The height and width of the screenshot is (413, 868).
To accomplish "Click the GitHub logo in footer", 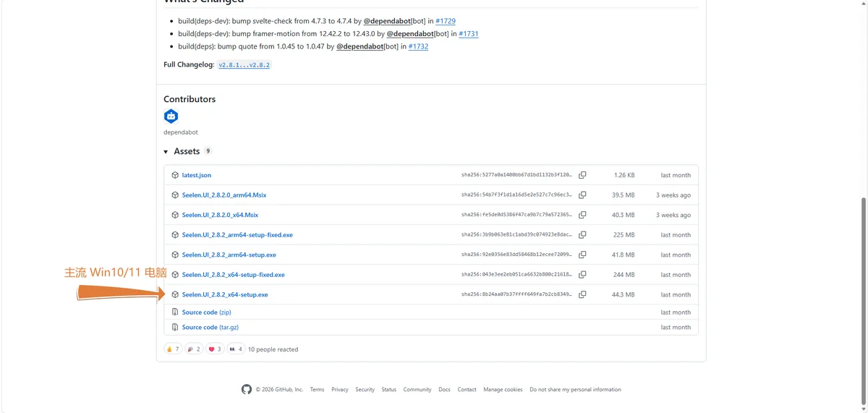I will pyautogui.click(x=247, y=389).
